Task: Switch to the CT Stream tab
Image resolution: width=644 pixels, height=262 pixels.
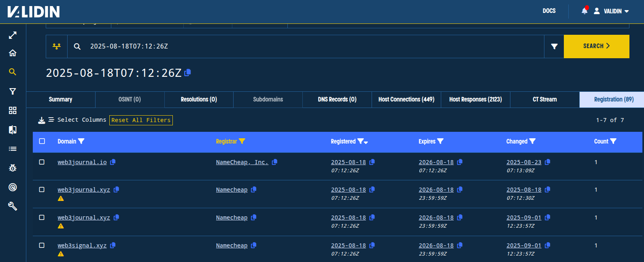Action: coord(545,99)
